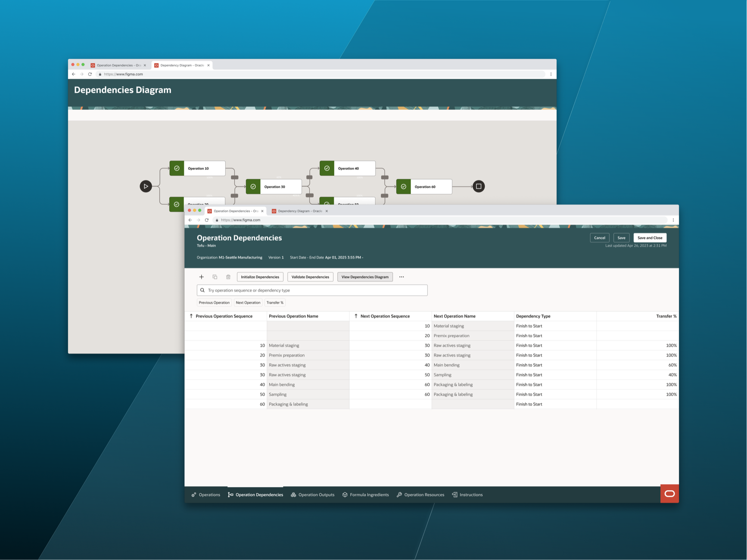Click the 60% transfer cell

pyautogui.click(x=638, y=365)
